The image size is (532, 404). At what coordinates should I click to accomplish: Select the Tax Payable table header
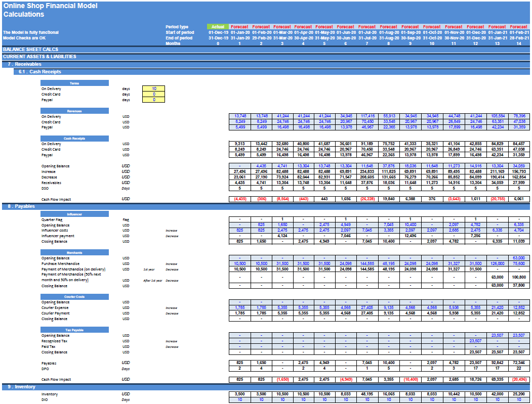pyautogui.click(x=74, y=330)
